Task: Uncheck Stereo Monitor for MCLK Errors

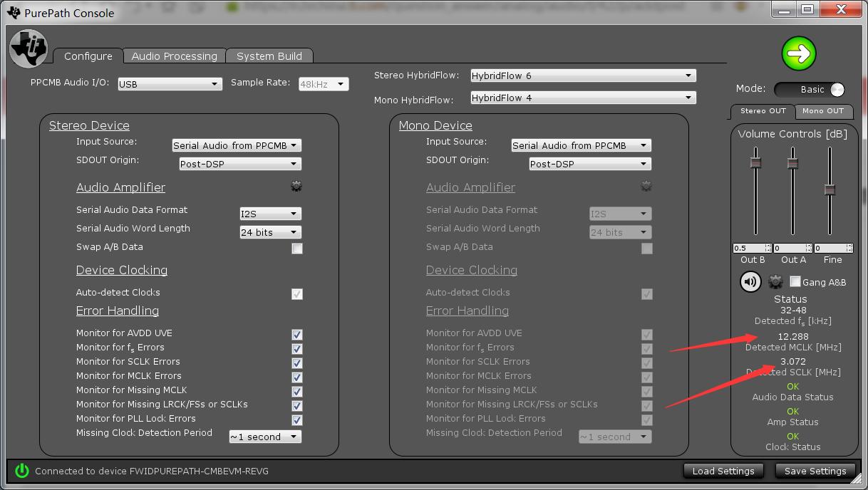Action: pyautogui.click(x=297, y=377)
